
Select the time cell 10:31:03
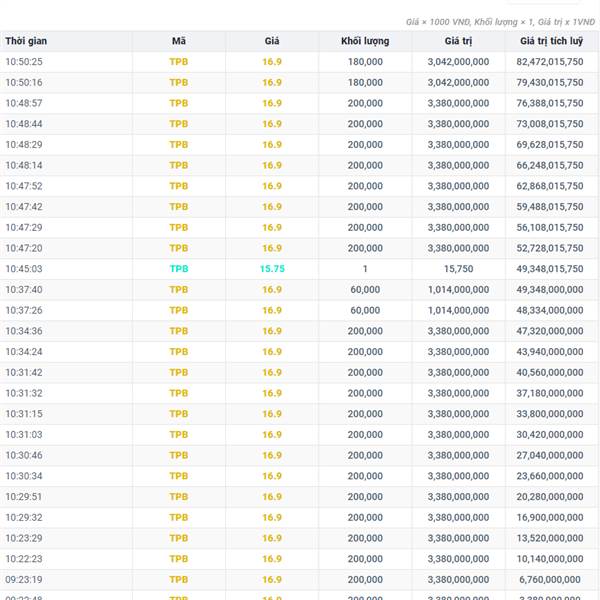pyautogui.click(x=24, y=434)
